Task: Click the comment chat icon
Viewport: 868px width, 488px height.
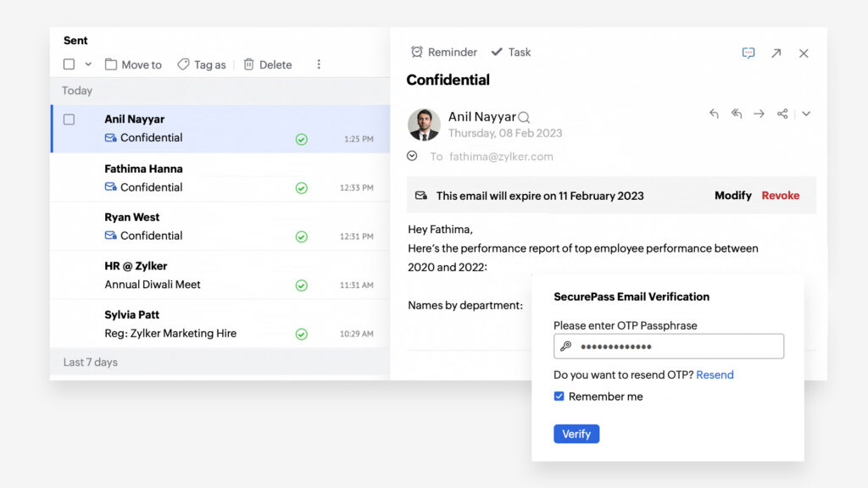Action: [x=748, y=53]
